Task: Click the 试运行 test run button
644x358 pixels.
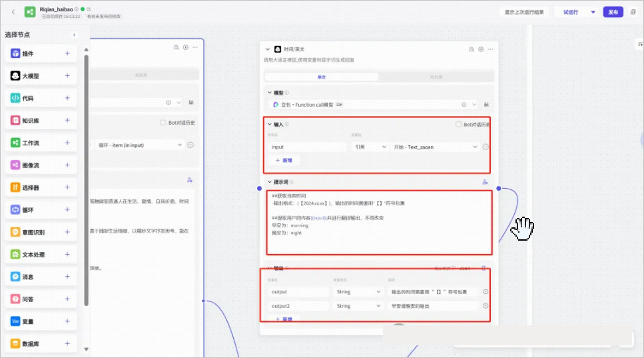Action: 571,12
